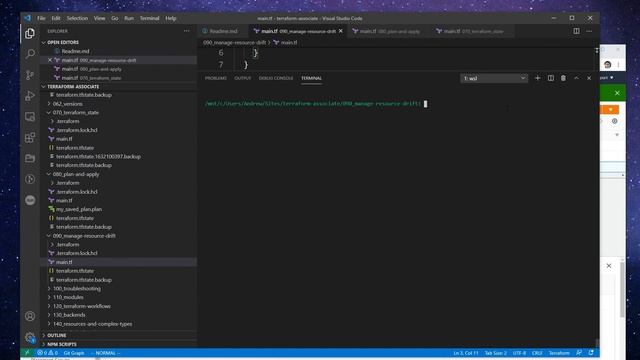Change the CRLF line ending setting
Screen dimensions: 640x360
(x=537, y=353)
